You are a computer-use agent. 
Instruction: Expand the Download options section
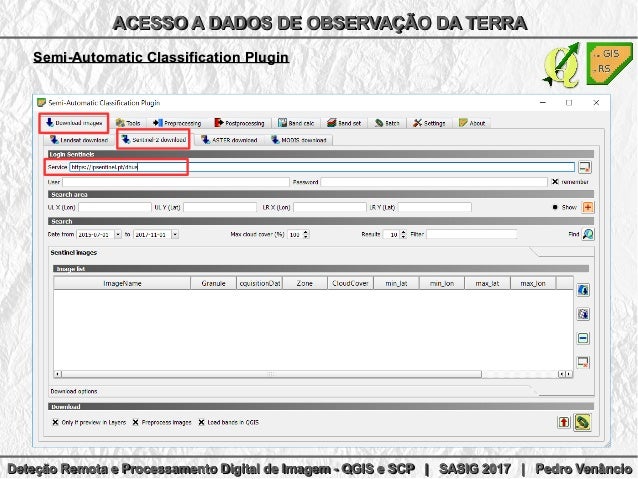pyautogui.click(x=74, y=391)
